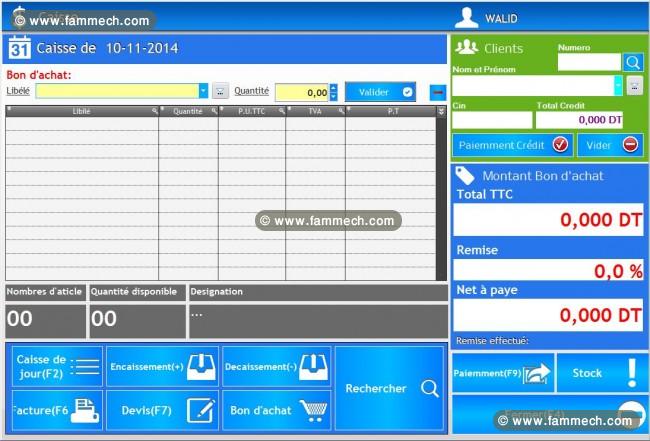Click the Vider button

click(610, 145)
